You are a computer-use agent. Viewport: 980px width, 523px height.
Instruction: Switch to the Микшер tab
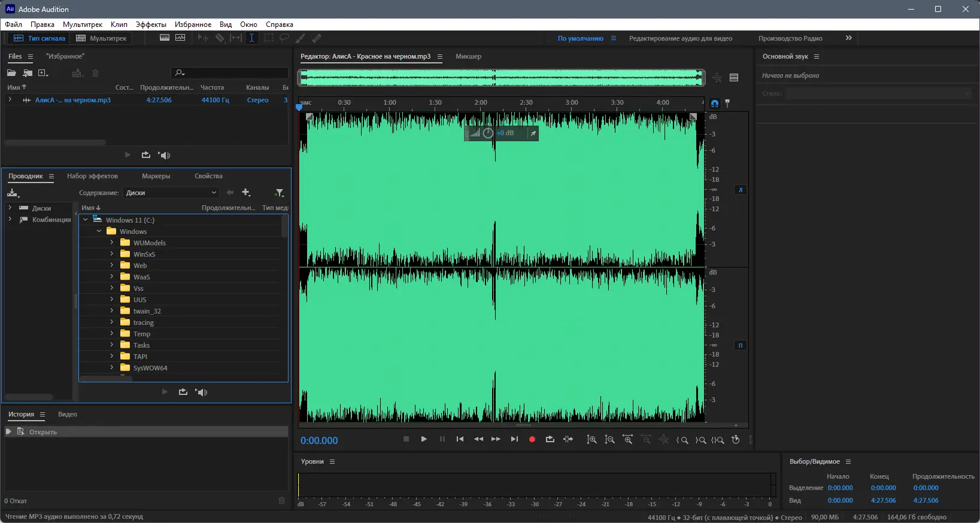click(468, 56)
